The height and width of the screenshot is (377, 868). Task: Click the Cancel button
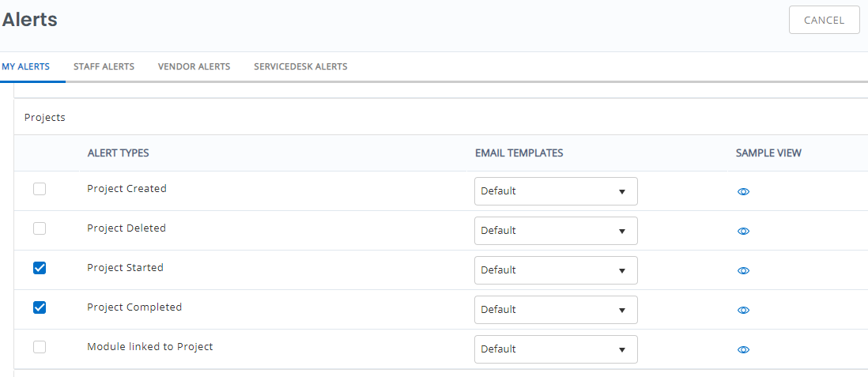(x=825, y=21)
